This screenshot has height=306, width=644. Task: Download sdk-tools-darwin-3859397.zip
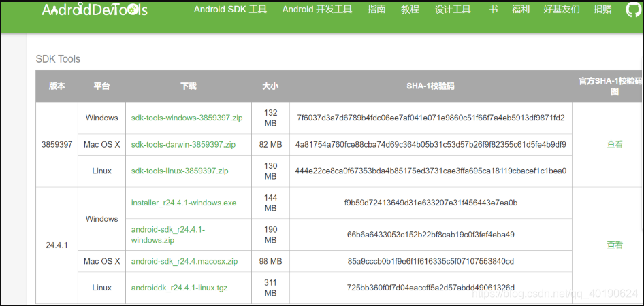click(x=183, y=145)
